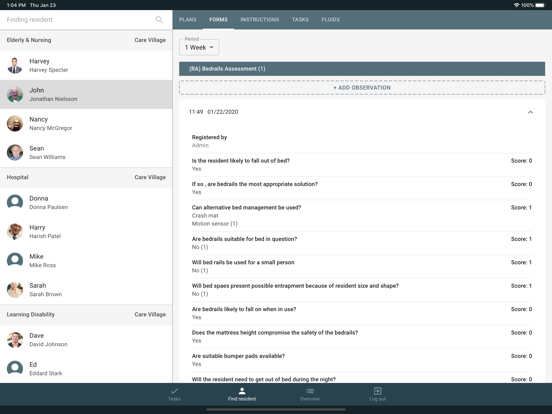Screen dimensions: 552x414
Task: Click "Are bedrails suitable for bed in question?"
Action: (x=244, y=239)
